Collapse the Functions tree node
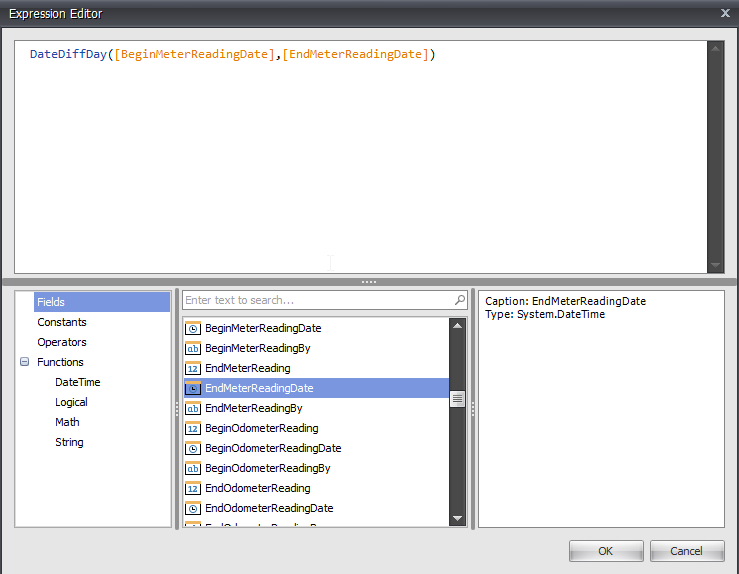Viewport: 739px width, 574px height. click(25, 362)
